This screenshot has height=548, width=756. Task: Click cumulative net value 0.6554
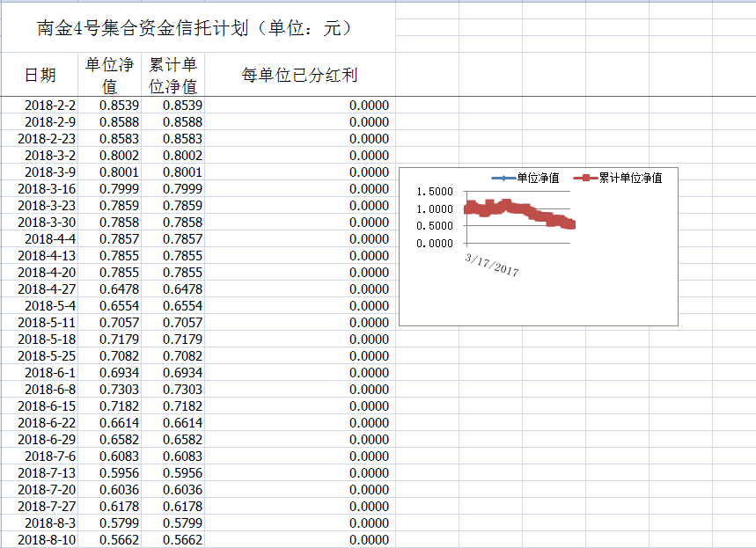(x=172, y=305)
